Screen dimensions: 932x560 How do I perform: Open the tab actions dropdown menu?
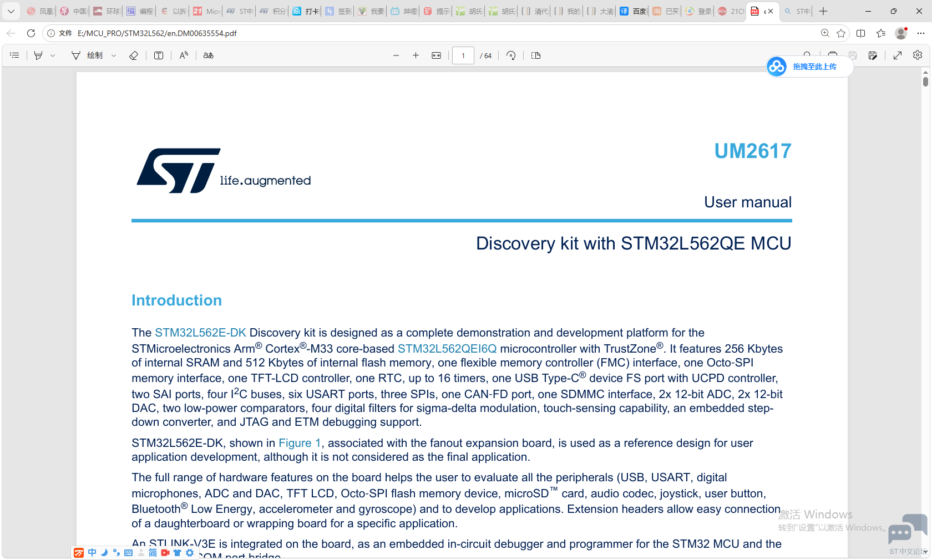tap(11, 11)
